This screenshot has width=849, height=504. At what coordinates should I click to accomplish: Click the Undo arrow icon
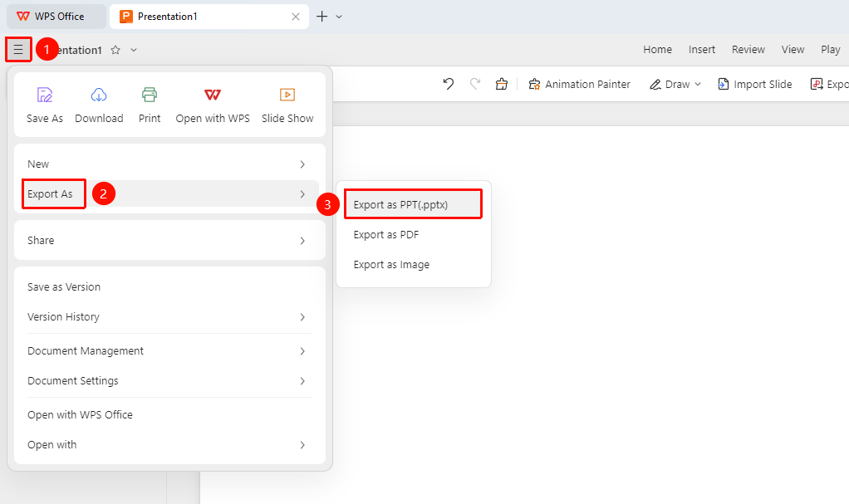(x=449, y=84)
